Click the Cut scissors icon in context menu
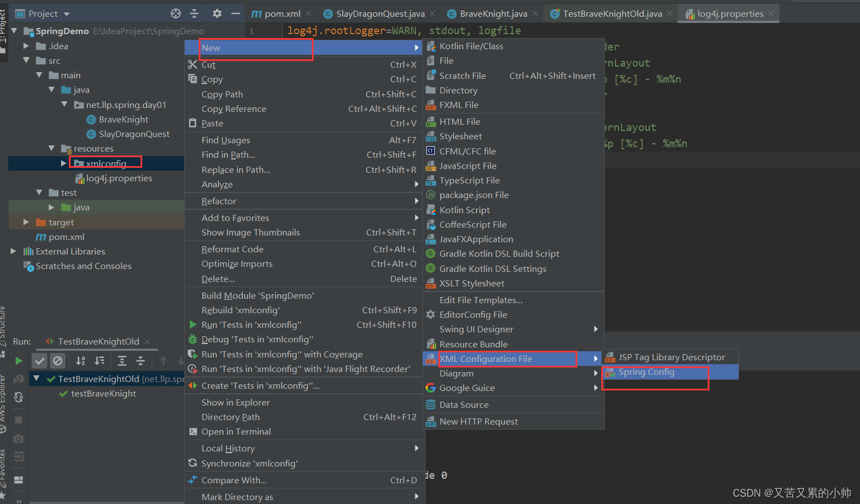The image size is (860, 504). [x=193, y=64]
